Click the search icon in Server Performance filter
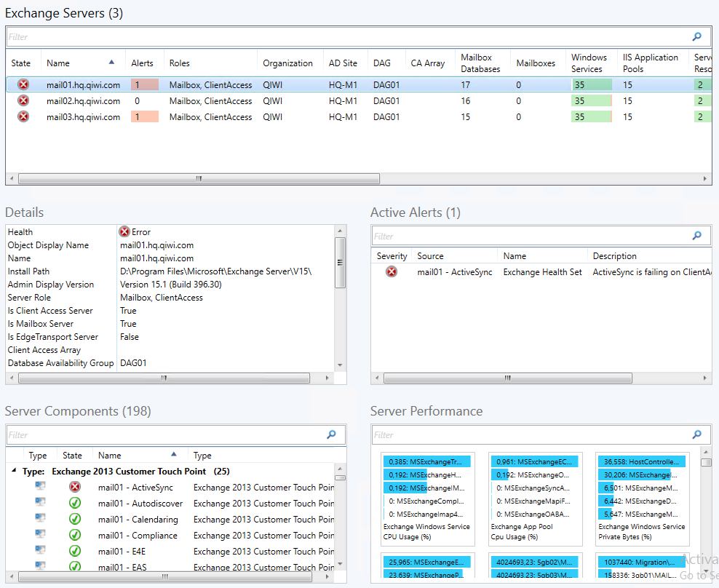The image size is (719, 588). (696, 434)
